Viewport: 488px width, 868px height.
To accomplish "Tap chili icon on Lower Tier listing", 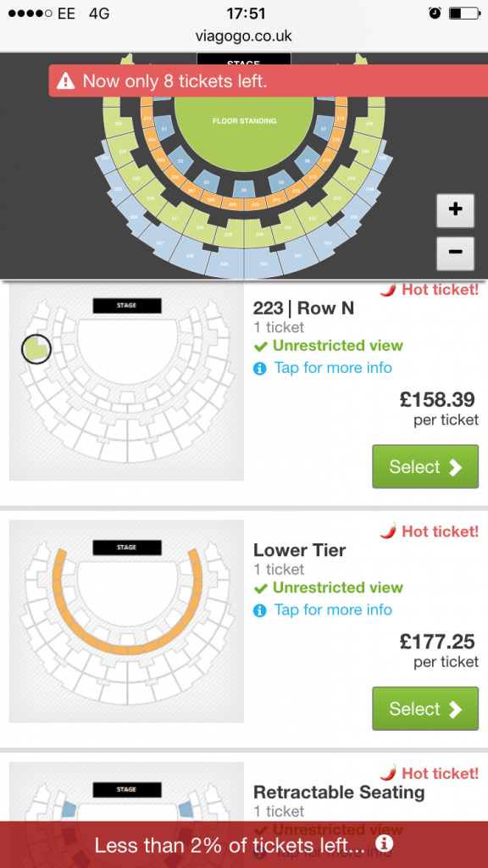I will pyautogui.click(x=389, y=531).
